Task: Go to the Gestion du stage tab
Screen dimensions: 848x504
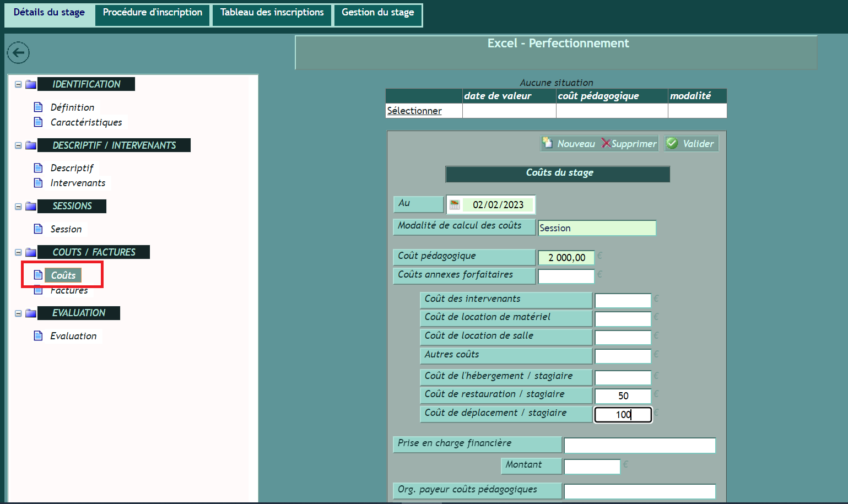Action: click(377, 13)
